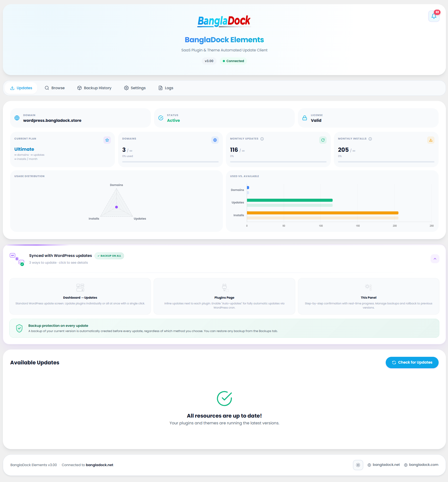Open the bangladock.net footer link
Image resolution: width=448 pixels, height=482 pixels.
[x=384, y=465]
